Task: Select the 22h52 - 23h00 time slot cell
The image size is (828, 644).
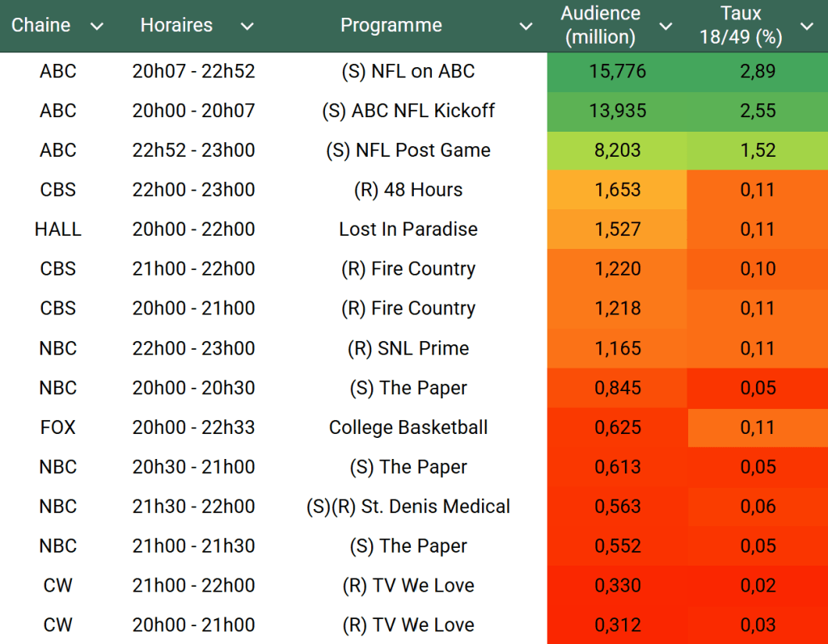Action: (193, 150)
